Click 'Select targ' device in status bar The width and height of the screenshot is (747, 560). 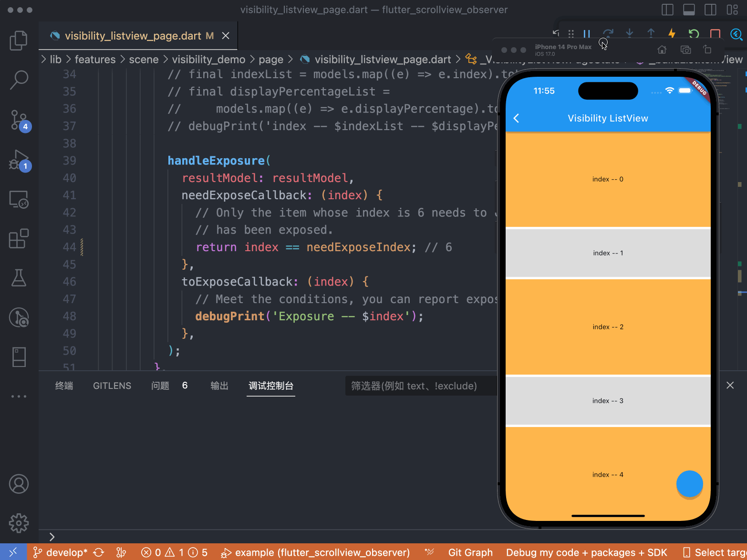point(715,552)
